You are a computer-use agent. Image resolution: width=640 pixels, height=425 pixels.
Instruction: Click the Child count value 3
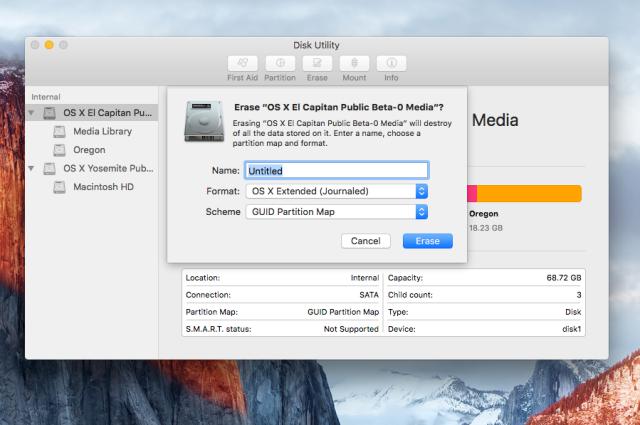click(579, 295)
